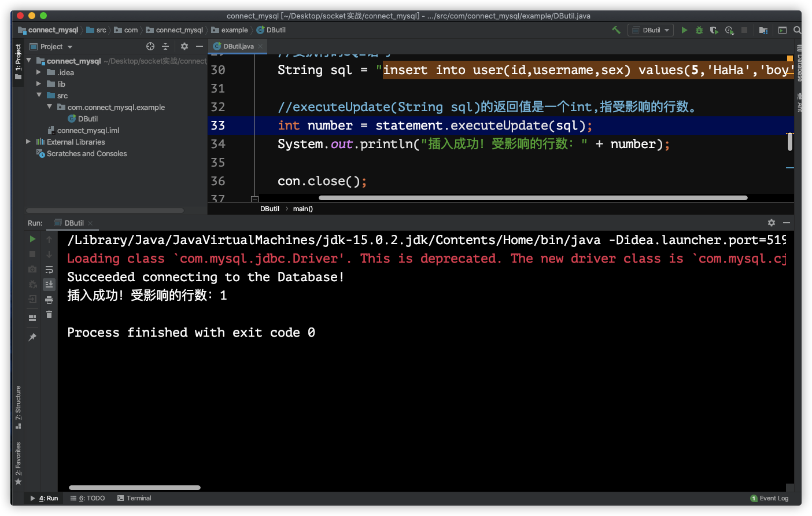
Task: Open the Run tool window button
Action: coord(45,498)
